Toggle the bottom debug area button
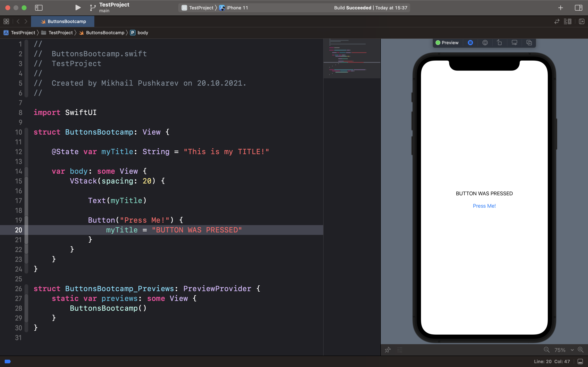This screenshot has width=588, height=367. pos(580,361)
